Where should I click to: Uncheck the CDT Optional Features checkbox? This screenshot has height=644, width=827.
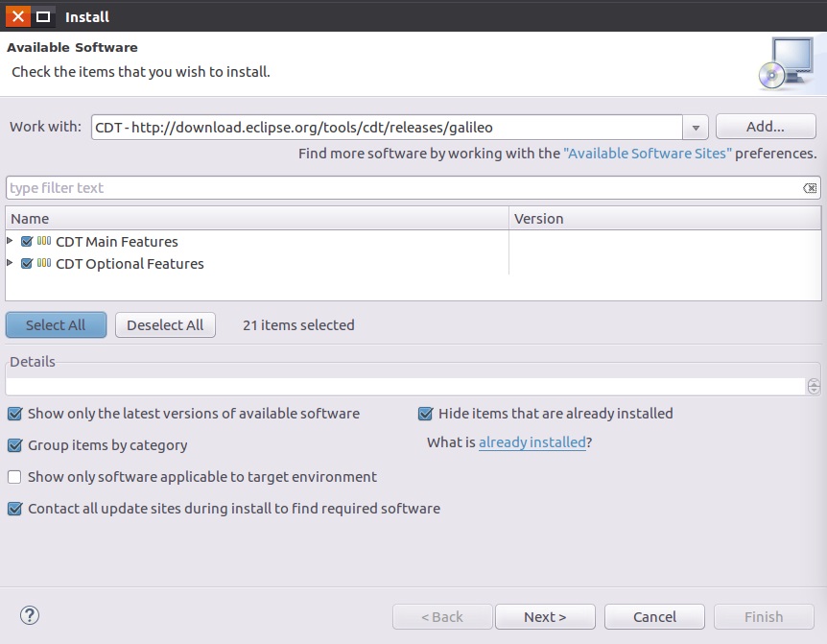tap(27, 264)
